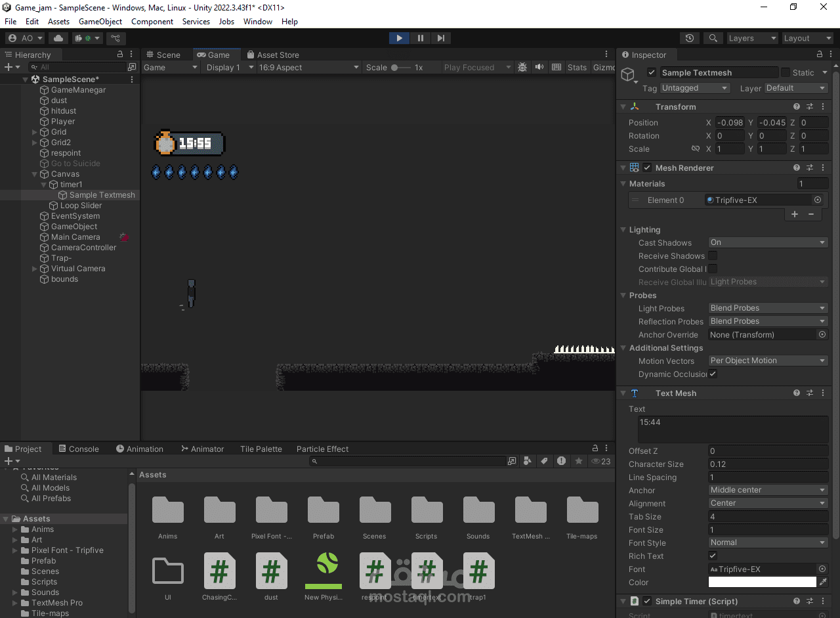Open the GameObject menu

100,22
